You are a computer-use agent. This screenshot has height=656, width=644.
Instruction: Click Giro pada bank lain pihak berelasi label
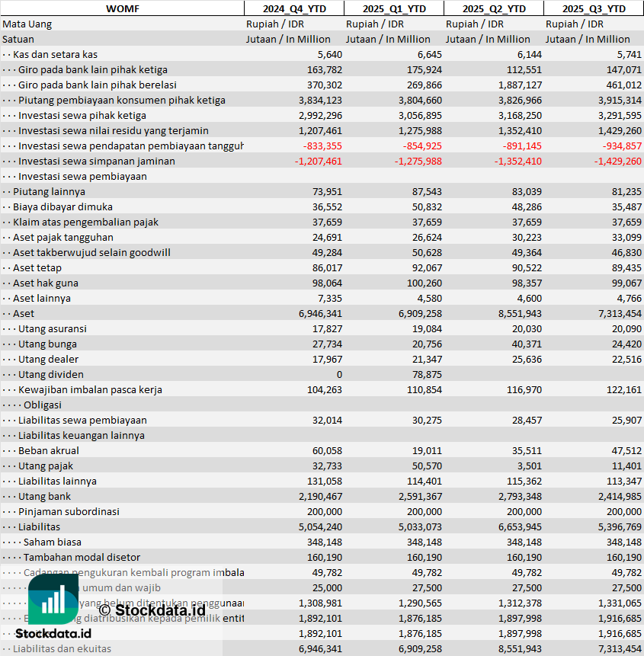pyautogui.click(x=98, y=85)
